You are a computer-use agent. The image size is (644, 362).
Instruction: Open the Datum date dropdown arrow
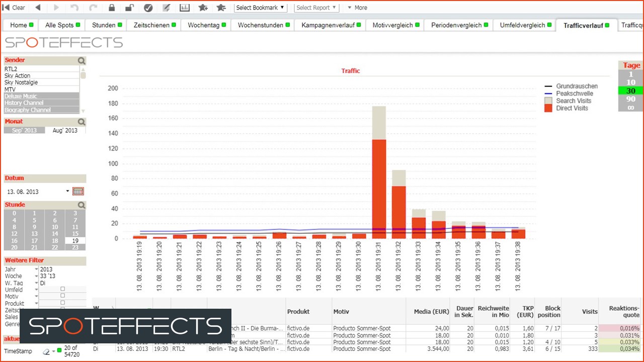pyautogui.click(x=68, y=191)
